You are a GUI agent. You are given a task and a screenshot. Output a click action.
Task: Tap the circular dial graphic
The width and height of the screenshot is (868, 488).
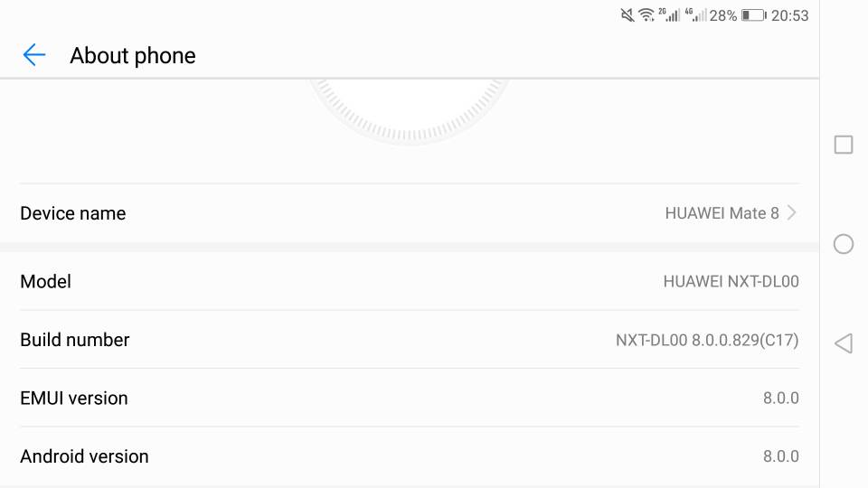(409, 112)
